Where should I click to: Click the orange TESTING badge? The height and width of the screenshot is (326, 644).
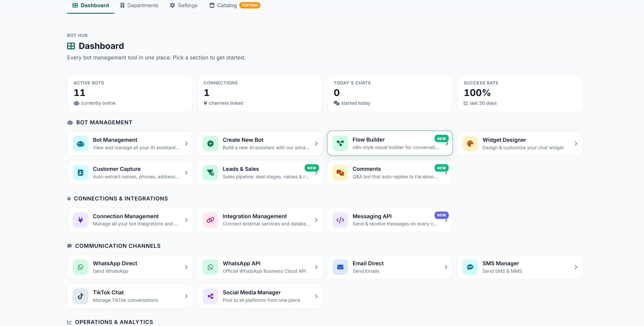pyautogui.click(x=250, y=5)
